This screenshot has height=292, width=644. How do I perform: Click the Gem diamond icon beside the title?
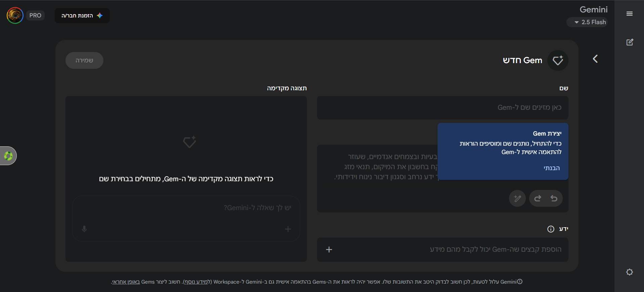click(x=558, y=60)
